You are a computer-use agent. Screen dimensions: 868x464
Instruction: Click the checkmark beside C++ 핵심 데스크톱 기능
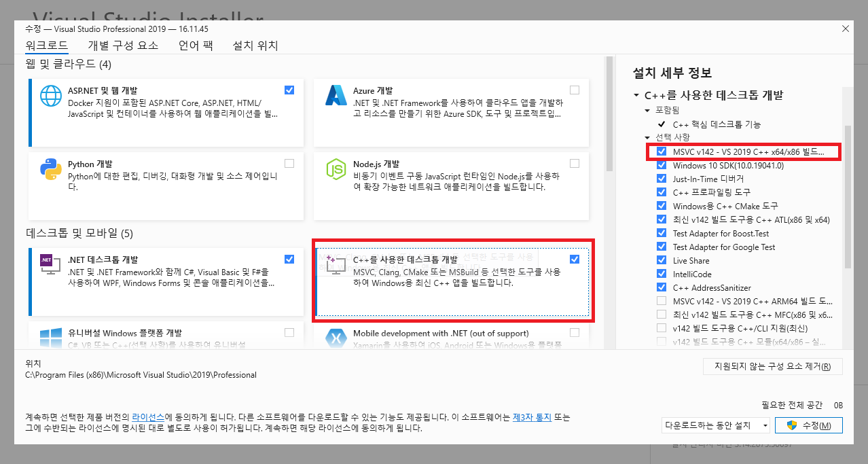click(x=662, y=124)
